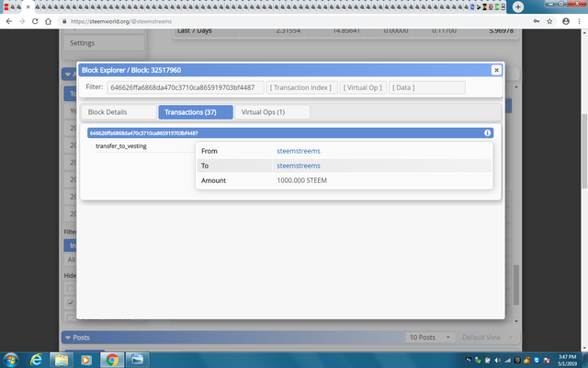Close the Block Explorer dialog

coord(496,70)
